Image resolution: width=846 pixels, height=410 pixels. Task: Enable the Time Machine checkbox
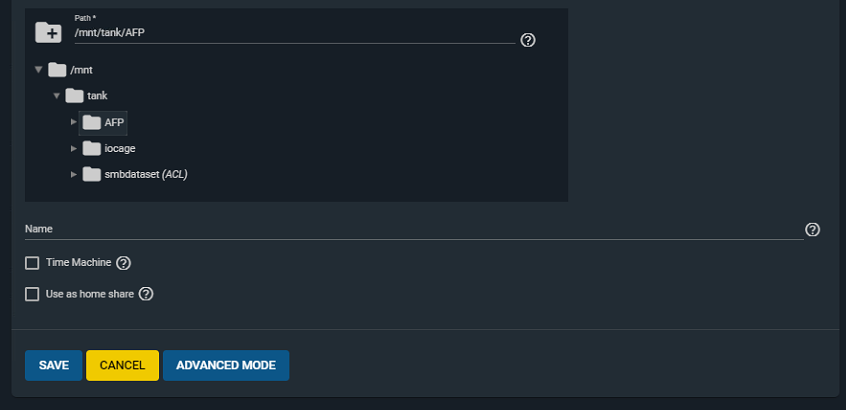32,263
